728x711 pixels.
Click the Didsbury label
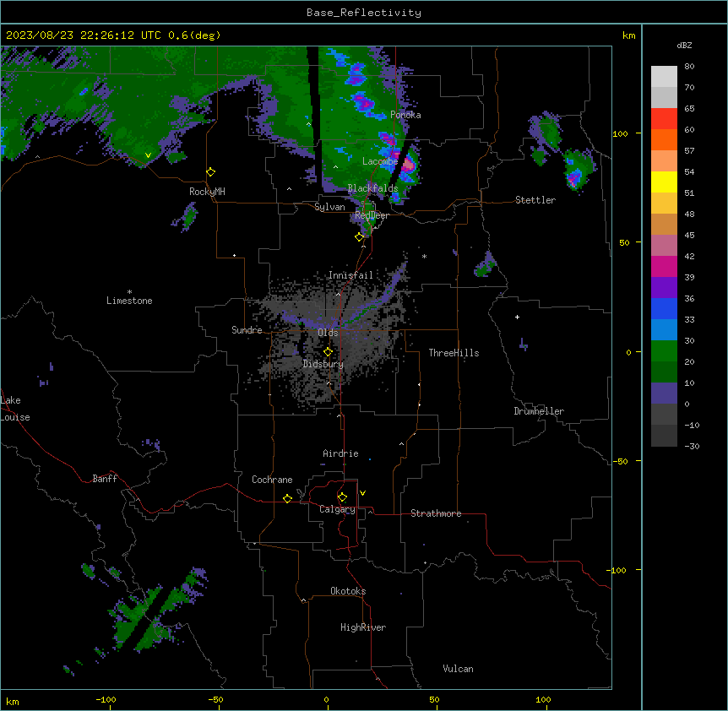click(323, 364)
